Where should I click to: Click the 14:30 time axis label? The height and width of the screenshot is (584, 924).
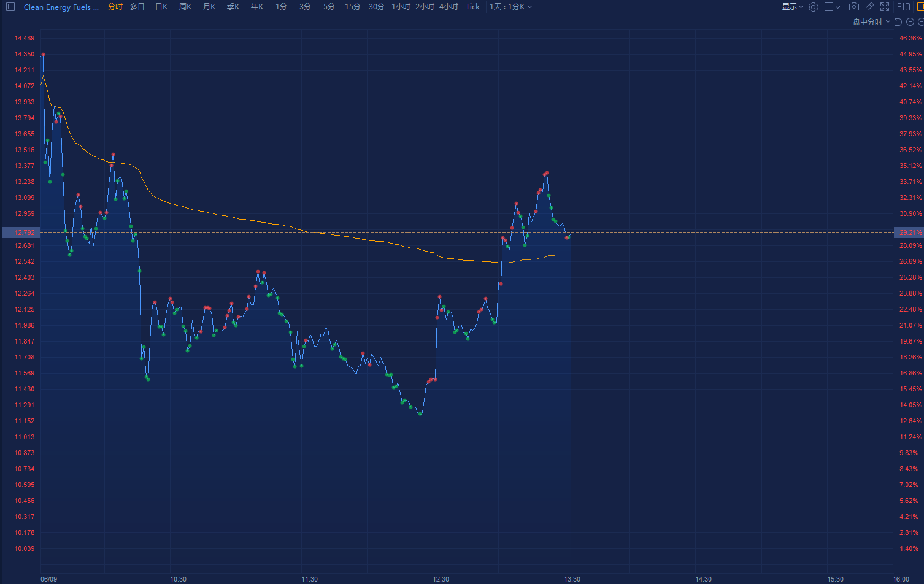703,579
